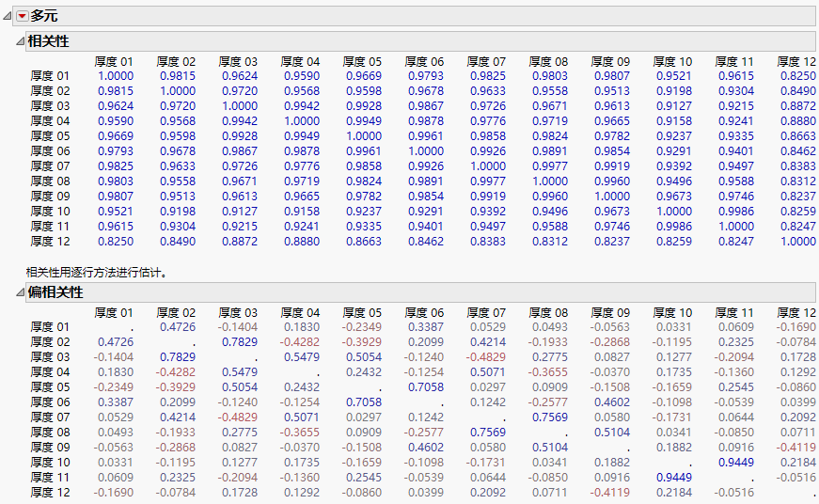The image size is (819, 504).
Task: Select 0.9977 in 相关性 row 厚度 07
Action: 550,166
